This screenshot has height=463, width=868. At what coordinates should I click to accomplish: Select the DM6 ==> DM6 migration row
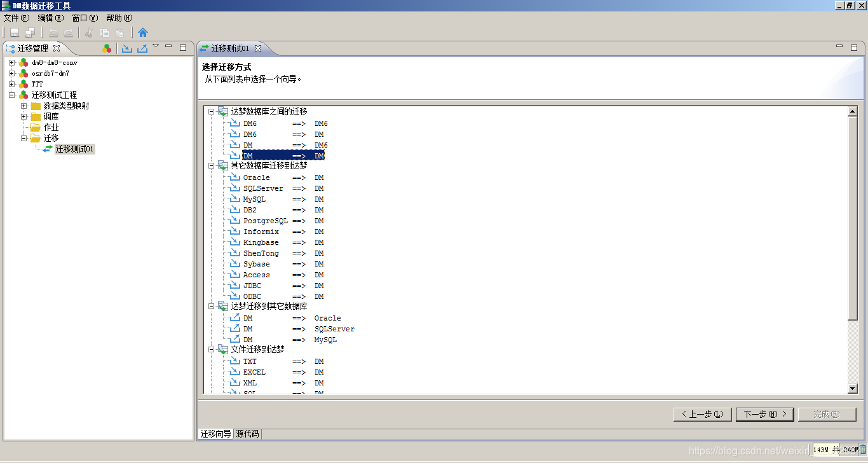click(285, 123)
